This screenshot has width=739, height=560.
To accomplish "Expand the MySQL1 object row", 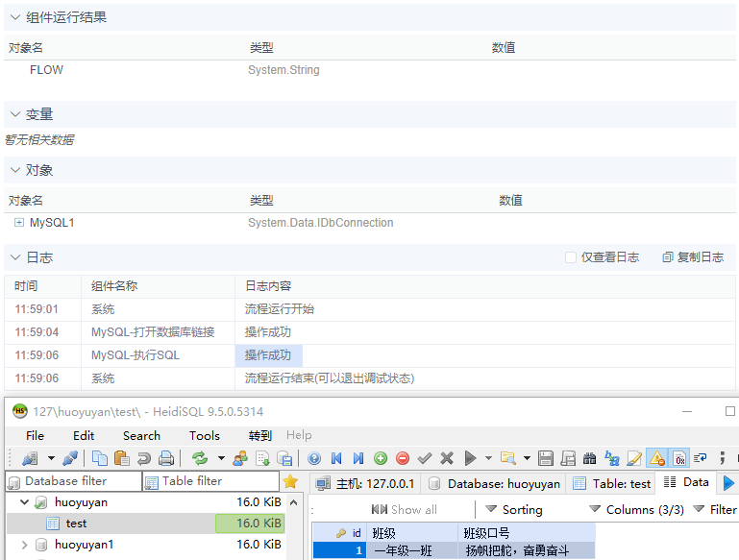I will click(x=19, y=222).
